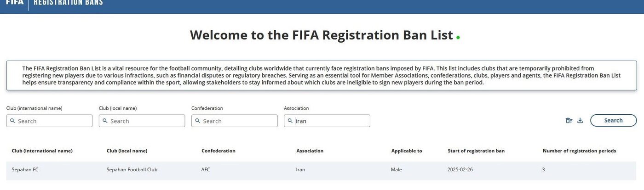Screen dimensions: 644x190
Task: Click the clear filters trash icon
Action: point(569,121)
